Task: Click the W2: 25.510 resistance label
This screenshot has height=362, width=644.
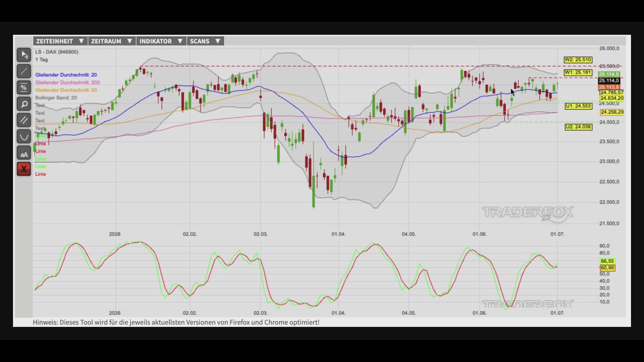Action: coord(578,60)
